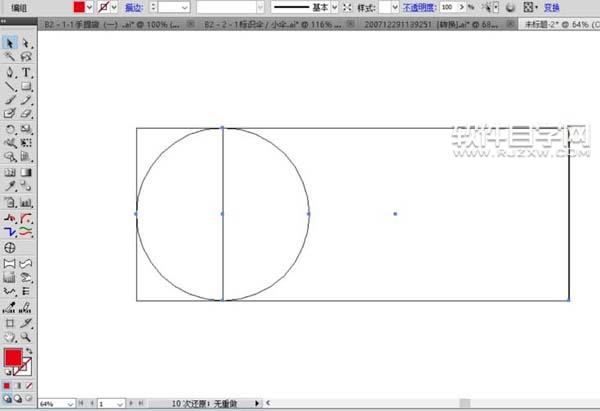
Task: Select the black arrow Selection tool
Action: (x=10, y=43)
